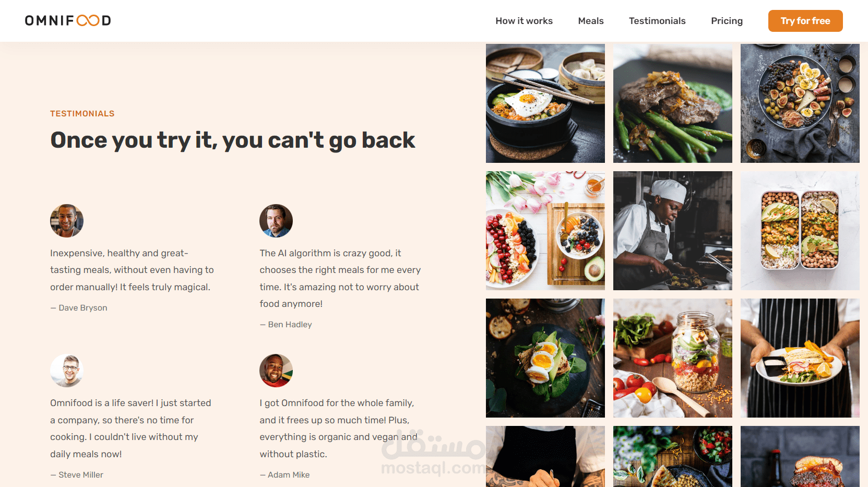Open the berries and tulips photo

(545, 231)
